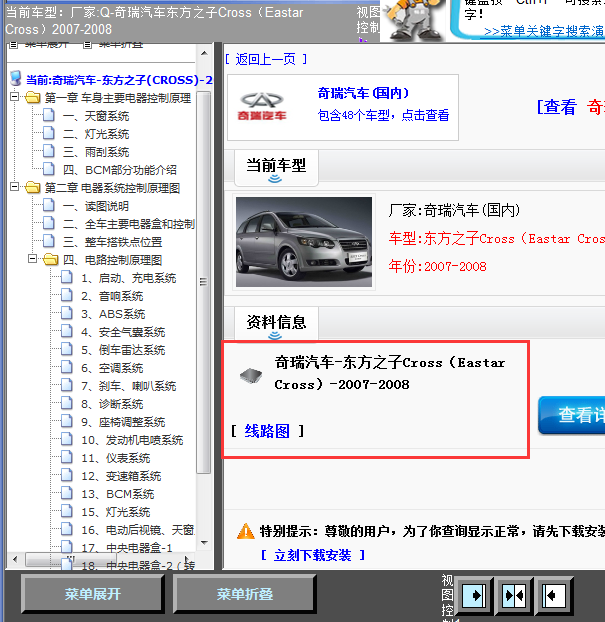Select the 资料信息 tab
Image resolution: width=605 pixels, height=622 pixels.
[276, 323]
